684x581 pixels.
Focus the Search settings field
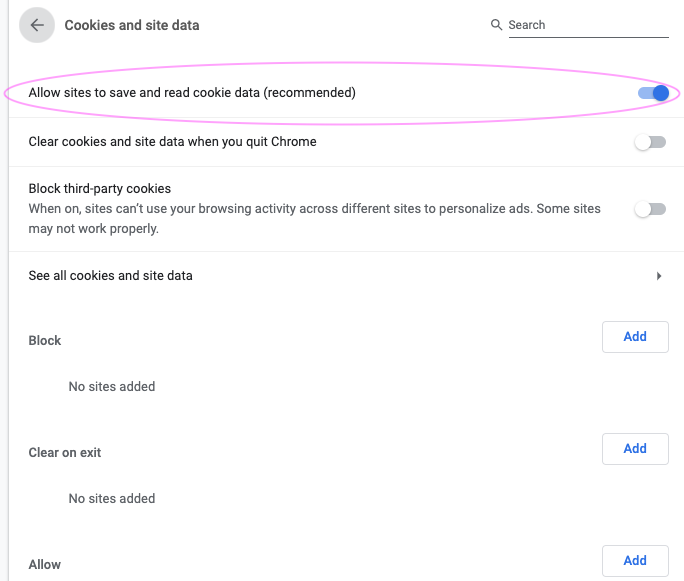(587, 25)
